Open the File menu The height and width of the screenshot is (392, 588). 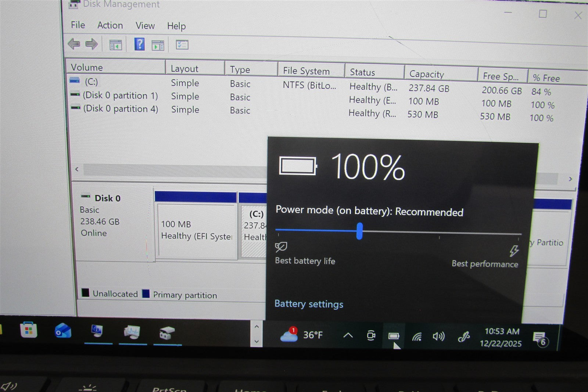pyautogui.click(x=77, y=25)
